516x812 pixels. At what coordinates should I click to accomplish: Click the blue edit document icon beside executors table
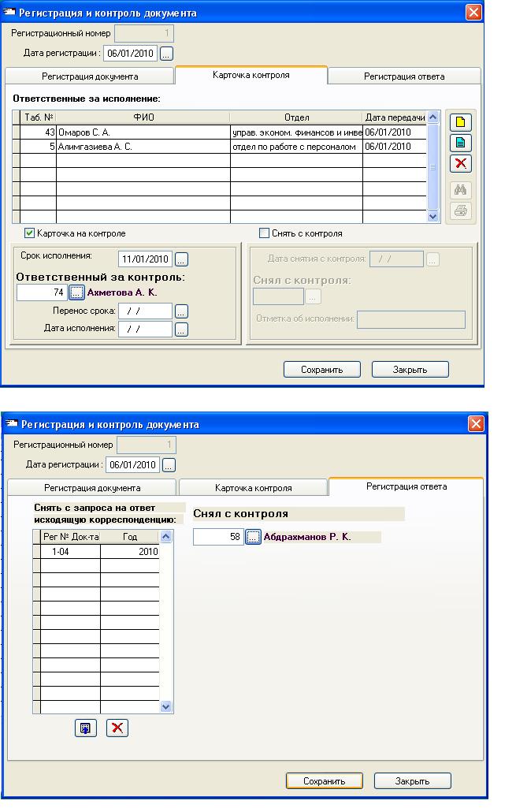pos(460,143)
